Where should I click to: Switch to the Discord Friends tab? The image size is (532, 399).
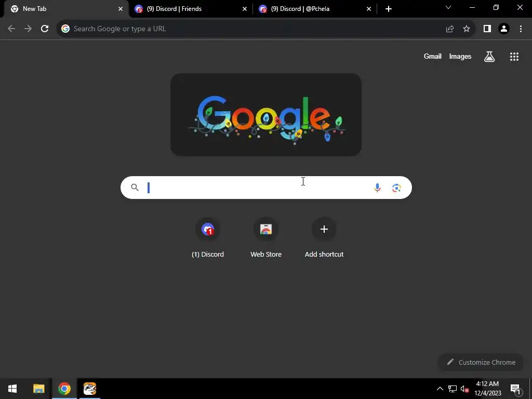(x=191, y=9)
